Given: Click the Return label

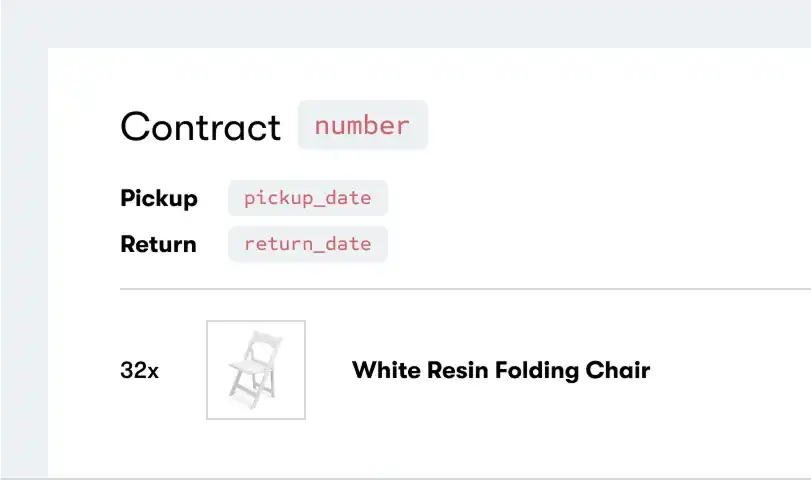Looking at the screenshot, I should click(158, 244).
